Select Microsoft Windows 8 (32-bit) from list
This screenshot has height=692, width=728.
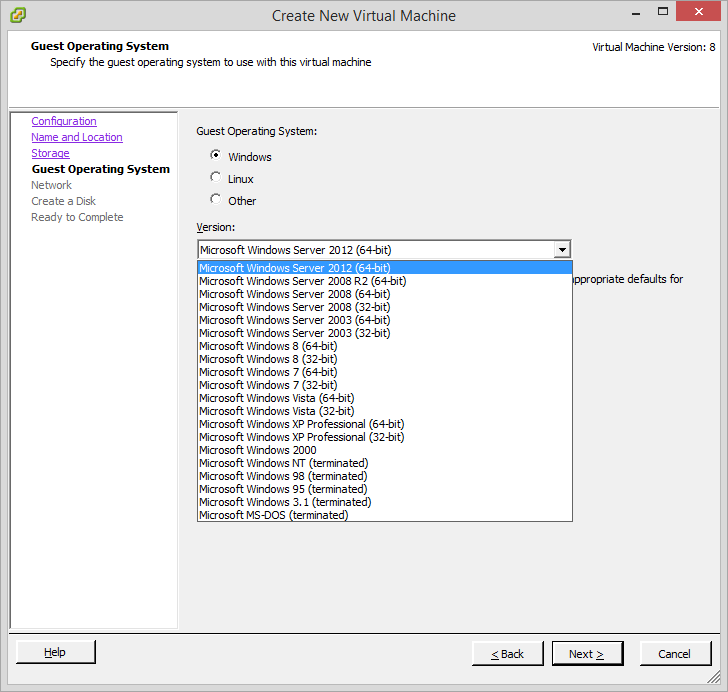[x=268, y=359]
